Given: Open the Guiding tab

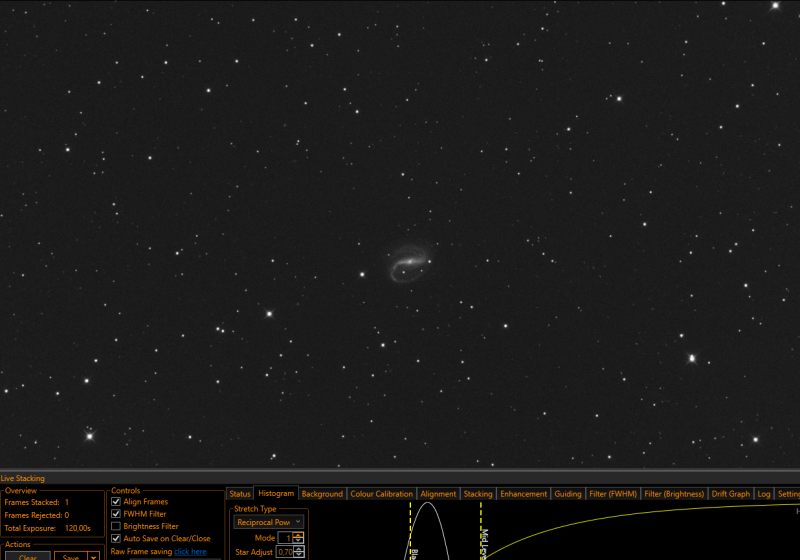Looking at the screenshot, I should [x=568, y=494].
